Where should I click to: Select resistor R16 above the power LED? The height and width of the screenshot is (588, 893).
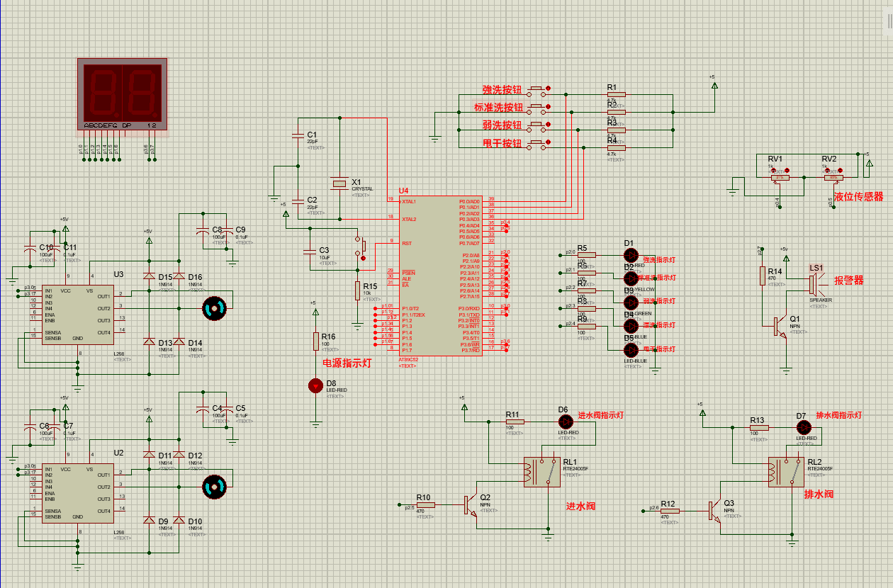click(316, 341)
